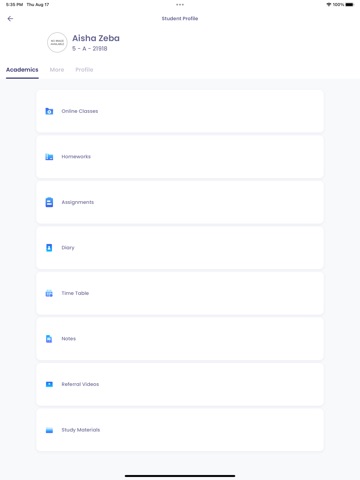
Task: Tap Aisha Zeba's profile picture
Action: pos(57,43)
